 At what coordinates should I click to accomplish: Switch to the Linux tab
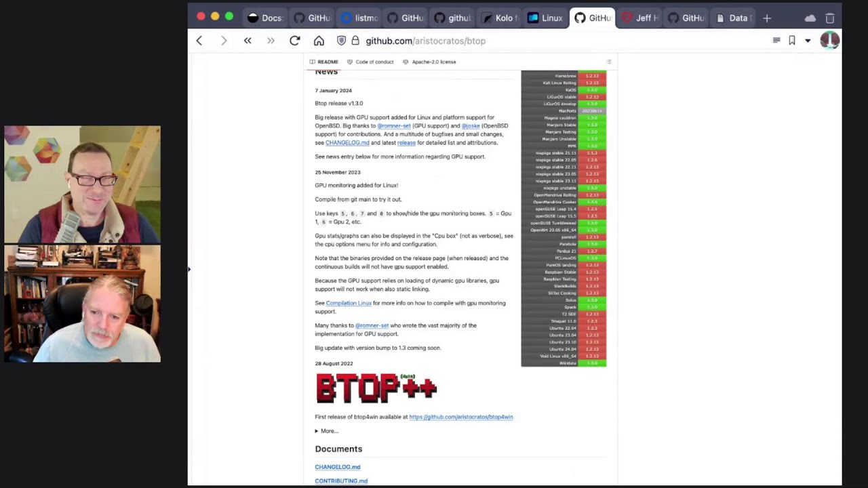[546, 18]
